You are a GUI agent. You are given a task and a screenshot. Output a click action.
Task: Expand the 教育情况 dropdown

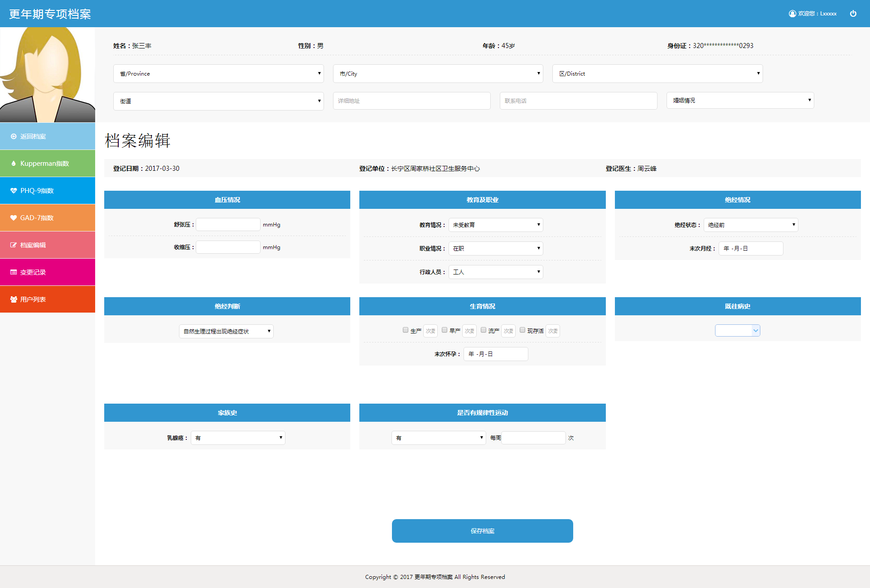(496, 225)
